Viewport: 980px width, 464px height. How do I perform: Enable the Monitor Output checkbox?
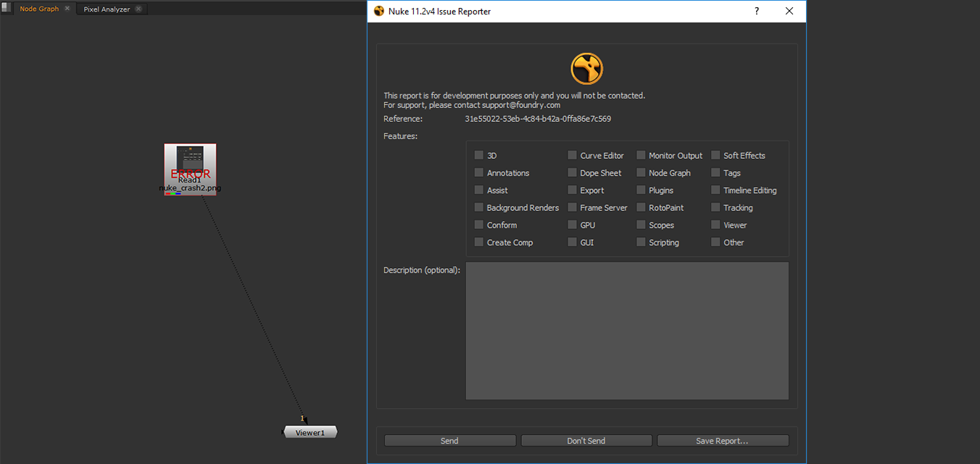pos(641,155)
